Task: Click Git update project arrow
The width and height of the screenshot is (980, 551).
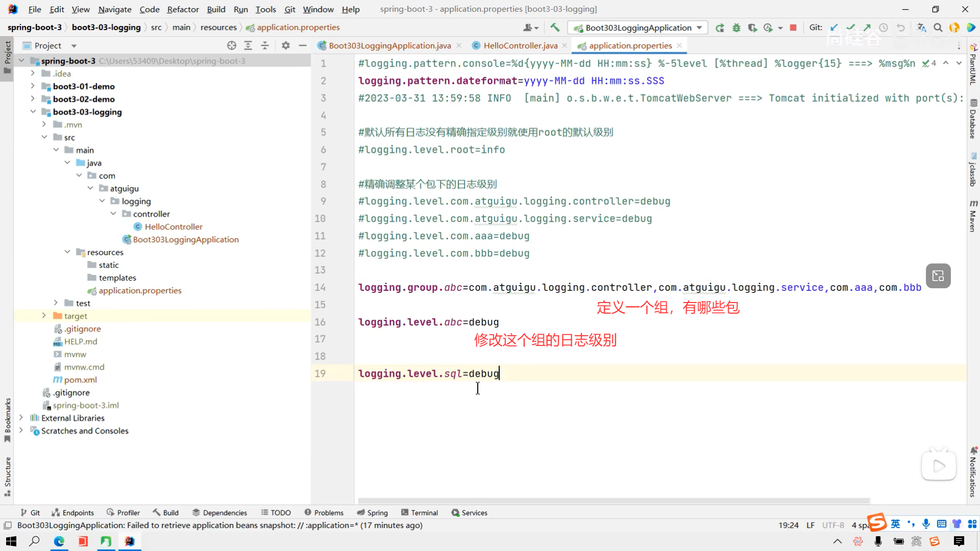Action: (834, 28)
